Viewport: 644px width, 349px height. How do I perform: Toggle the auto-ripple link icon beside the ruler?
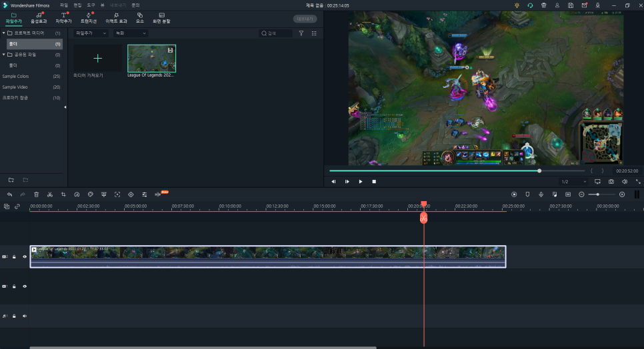tap(17, 206)
